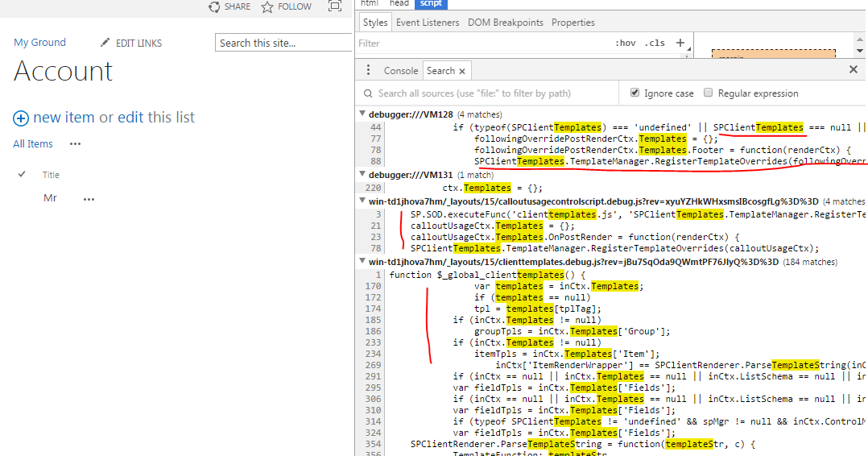Close the DevTools drawer
Image resolution: width=868 pixels, height=456 pixels.
click(x=853, y=69)
